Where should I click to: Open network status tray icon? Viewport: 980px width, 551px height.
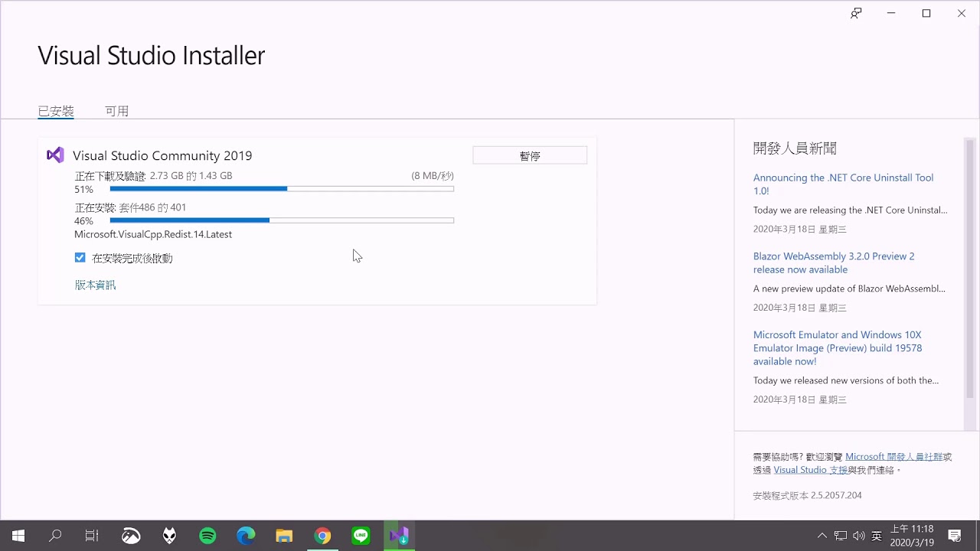click(x=841, y=536)
